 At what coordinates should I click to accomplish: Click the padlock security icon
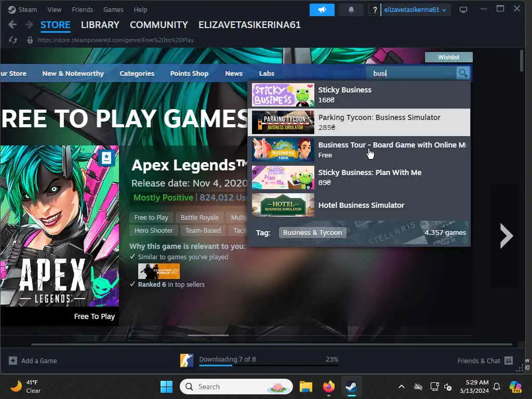(30, 40)
